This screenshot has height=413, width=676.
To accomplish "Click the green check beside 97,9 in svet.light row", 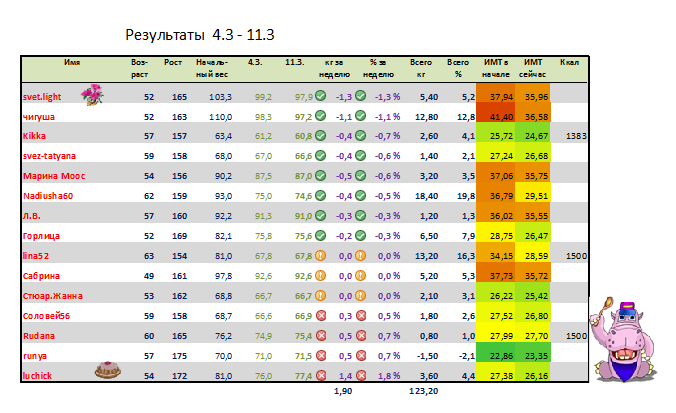I will 320,96.
